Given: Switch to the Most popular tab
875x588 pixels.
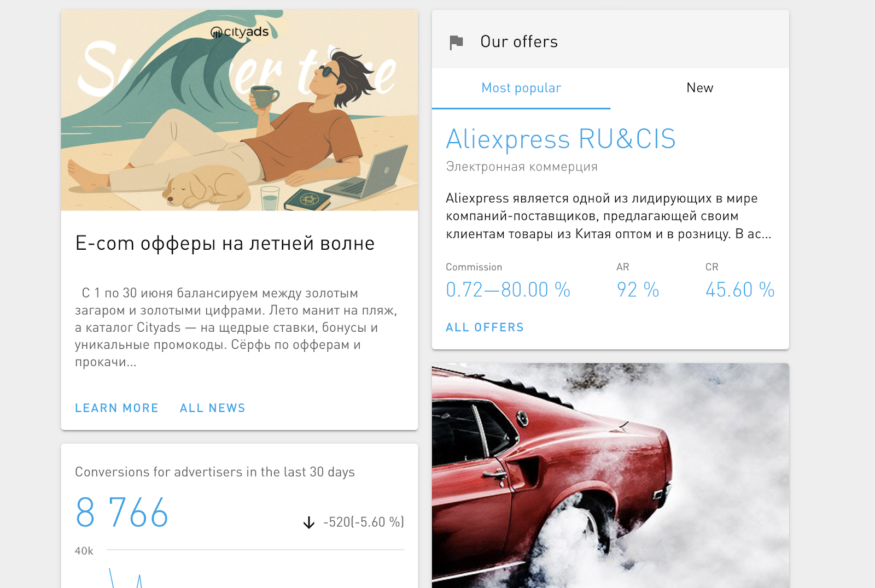Looking at the screenshot, I should (x=521, y=88).
